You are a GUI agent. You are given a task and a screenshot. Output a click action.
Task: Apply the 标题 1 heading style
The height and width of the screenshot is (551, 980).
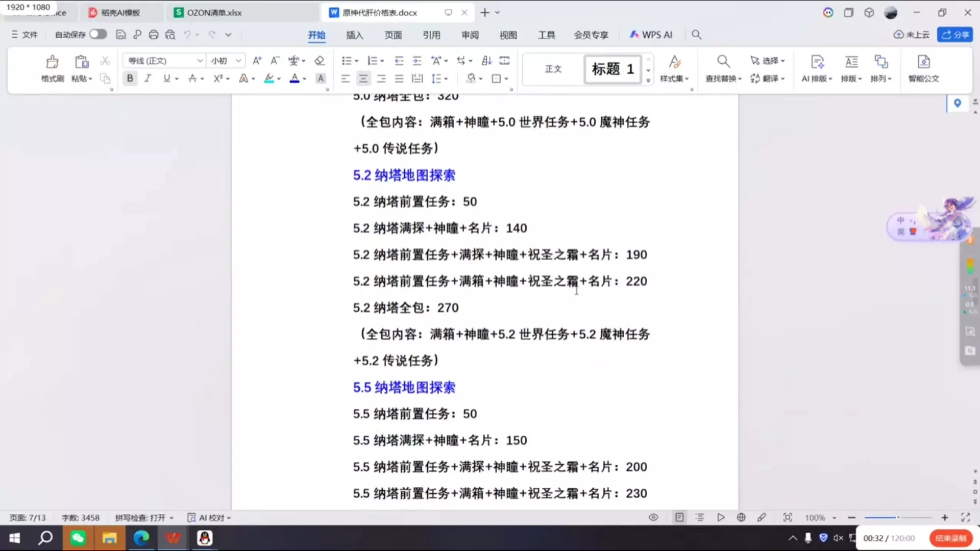(x=612, y=69)
